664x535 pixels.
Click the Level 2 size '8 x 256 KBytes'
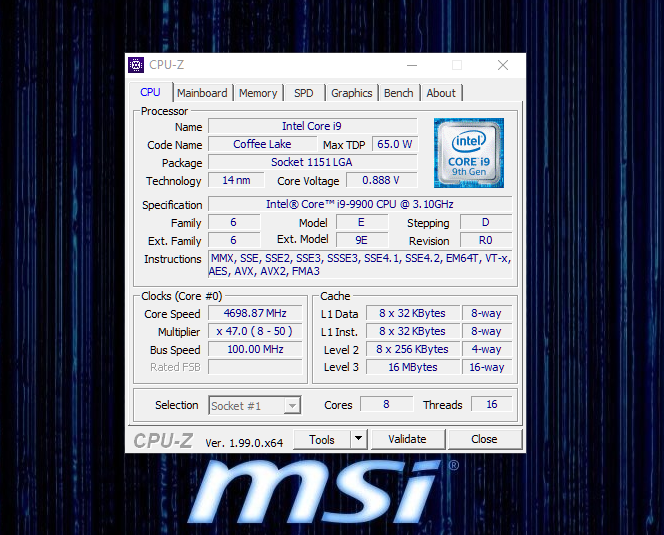[x=412, y=349]
